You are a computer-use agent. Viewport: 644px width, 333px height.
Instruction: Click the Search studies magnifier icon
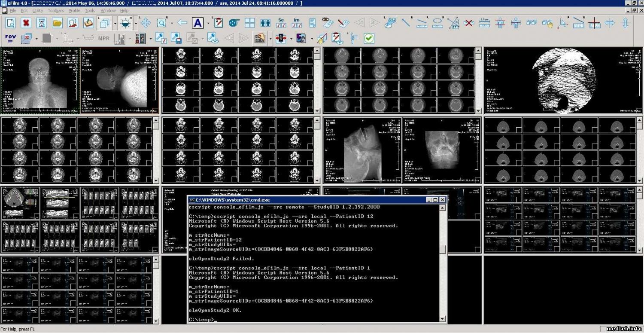pos(10,23)
